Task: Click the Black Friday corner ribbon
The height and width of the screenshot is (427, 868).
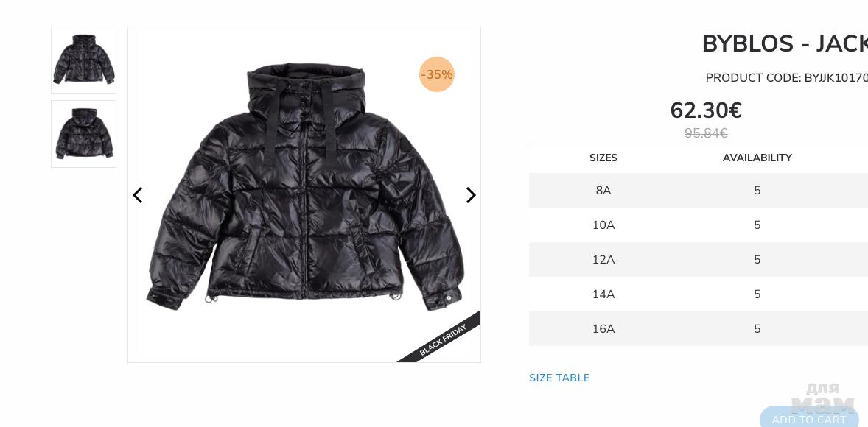Action: click(442, 339)
